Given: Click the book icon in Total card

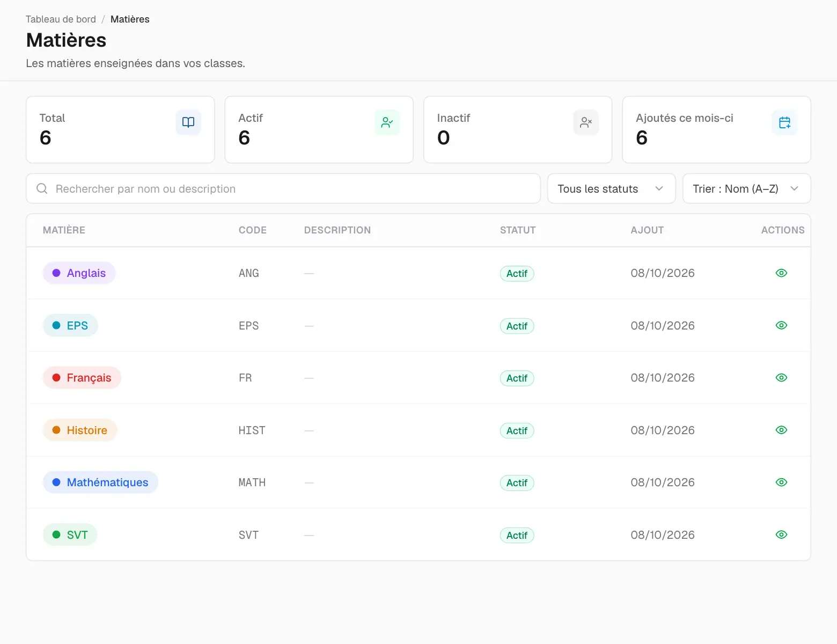Looking at the screenshot, I should 188,122.
